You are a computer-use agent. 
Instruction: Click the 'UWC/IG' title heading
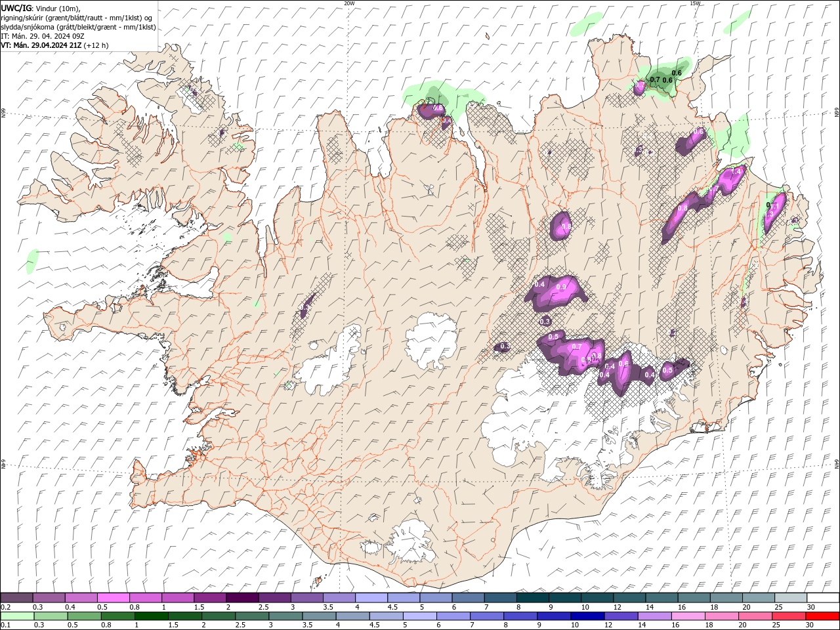(x=16, y=8)
